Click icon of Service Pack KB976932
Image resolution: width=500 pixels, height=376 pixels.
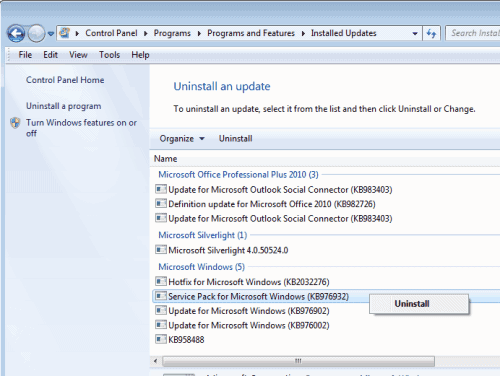pos(161,296)
